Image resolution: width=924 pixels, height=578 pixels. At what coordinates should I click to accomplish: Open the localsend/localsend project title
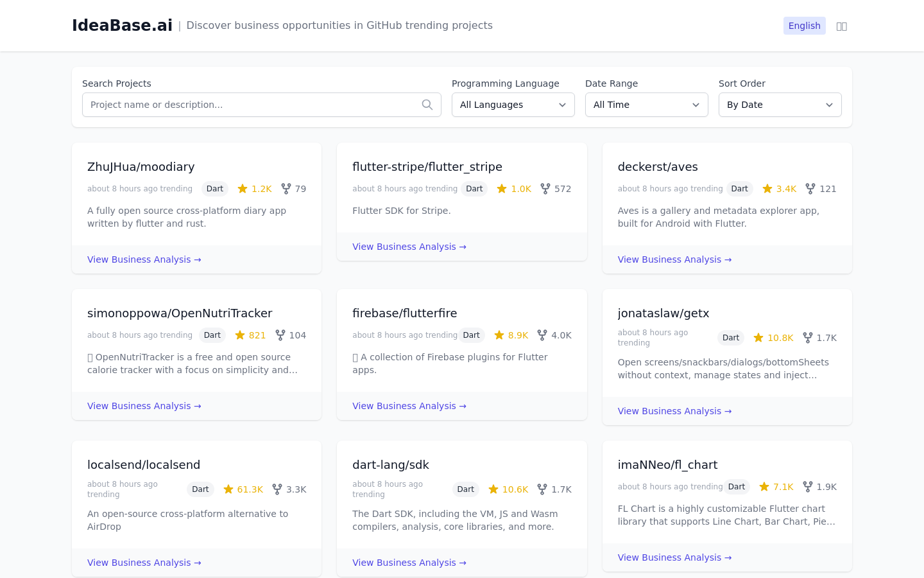[144, 465]
